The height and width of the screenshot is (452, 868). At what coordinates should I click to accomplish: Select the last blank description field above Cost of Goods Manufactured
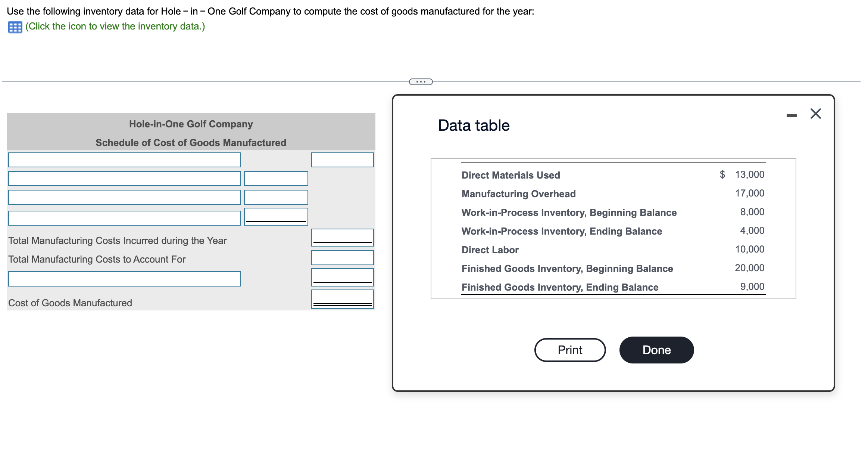(124, 278)
